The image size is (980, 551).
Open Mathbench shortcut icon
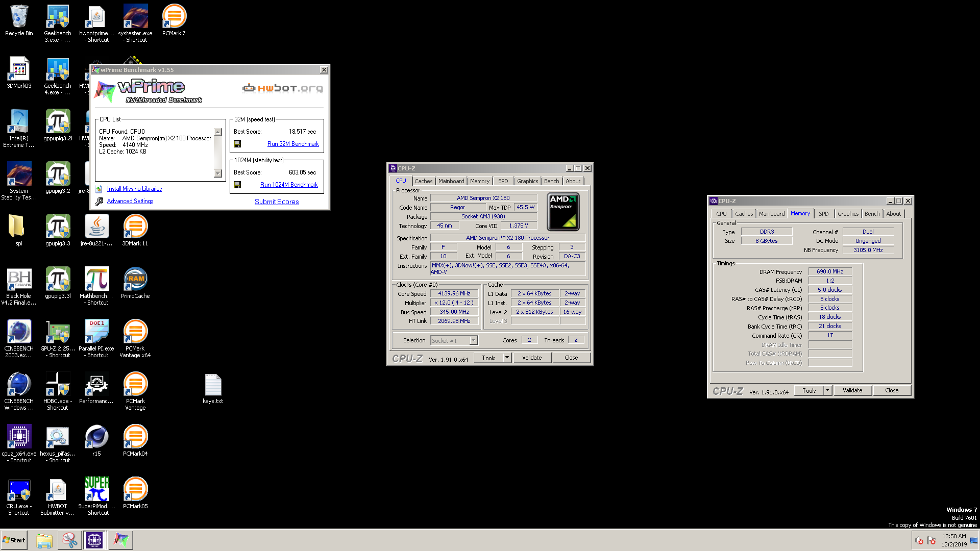coord(96,286)
